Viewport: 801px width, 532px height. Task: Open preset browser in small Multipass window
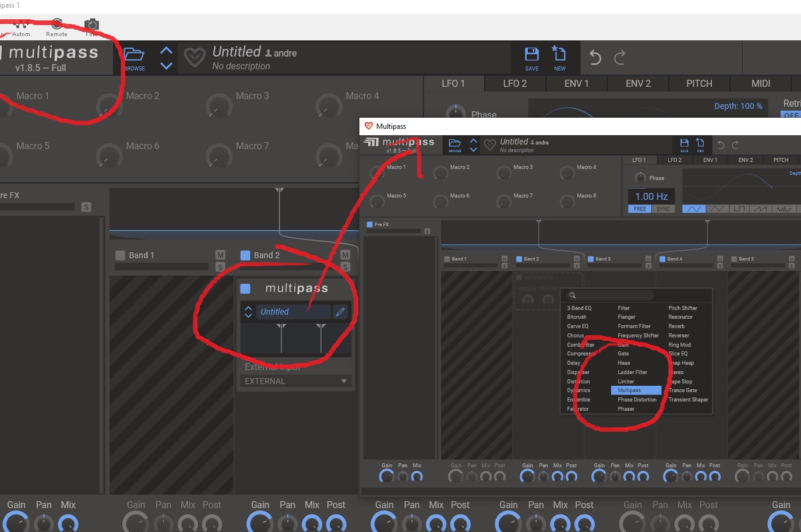tap(455, 145)
